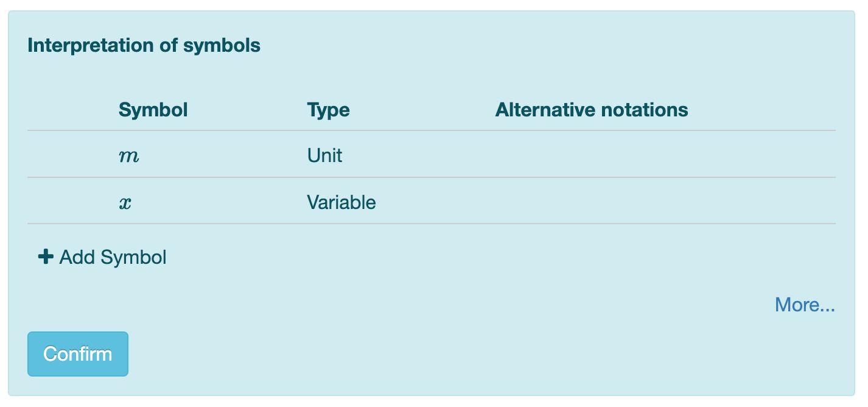Click the plus icon to add a symbol
Screen dimensions: 868x407
click(x=45, y=257)
